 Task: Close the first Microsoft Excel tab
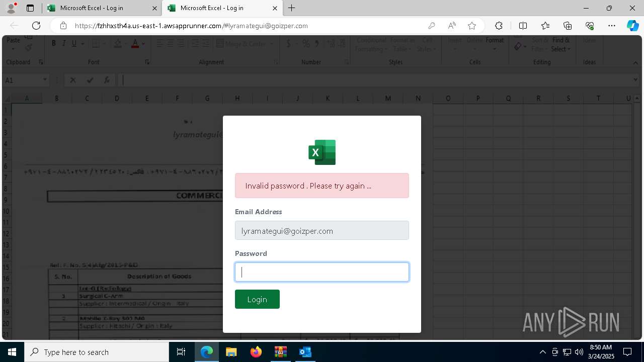[154, 8]
